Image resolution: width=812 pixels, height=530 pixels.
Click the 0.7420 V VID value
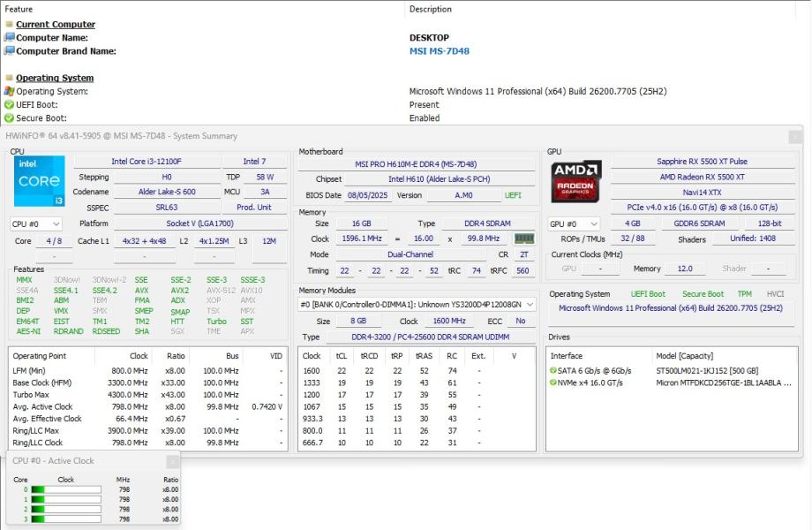267,406
